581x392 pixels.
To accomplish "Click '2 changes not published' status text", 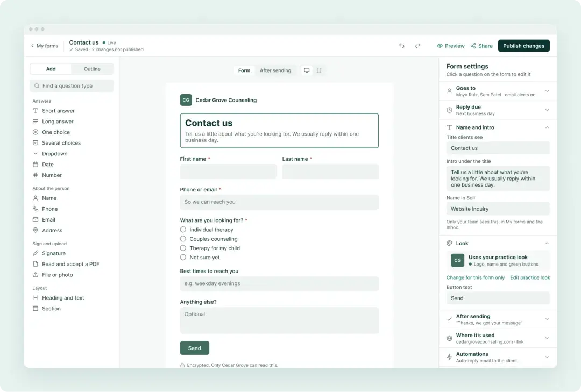I will pos(117,49).
